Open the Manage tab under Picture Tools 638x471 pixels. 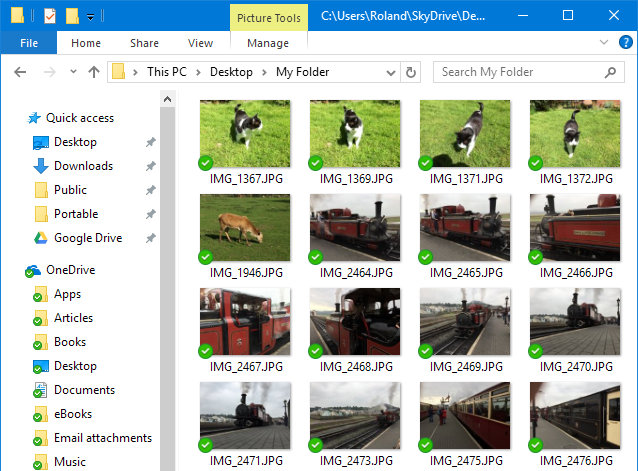pos(267,43)
